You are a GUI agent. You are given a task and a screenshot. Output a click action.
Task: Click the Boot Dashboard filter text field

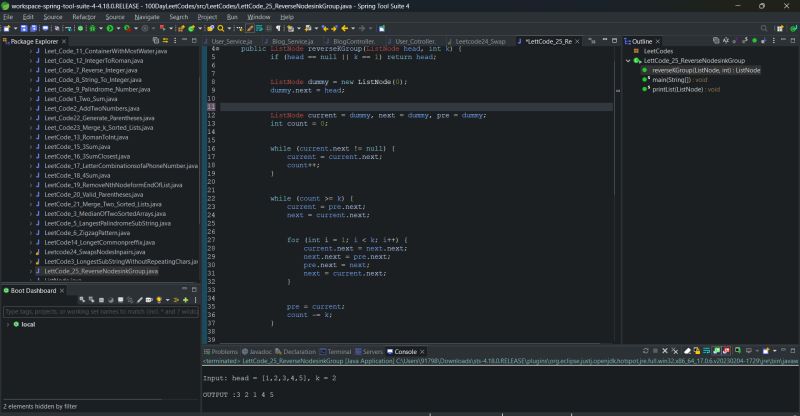98,312
